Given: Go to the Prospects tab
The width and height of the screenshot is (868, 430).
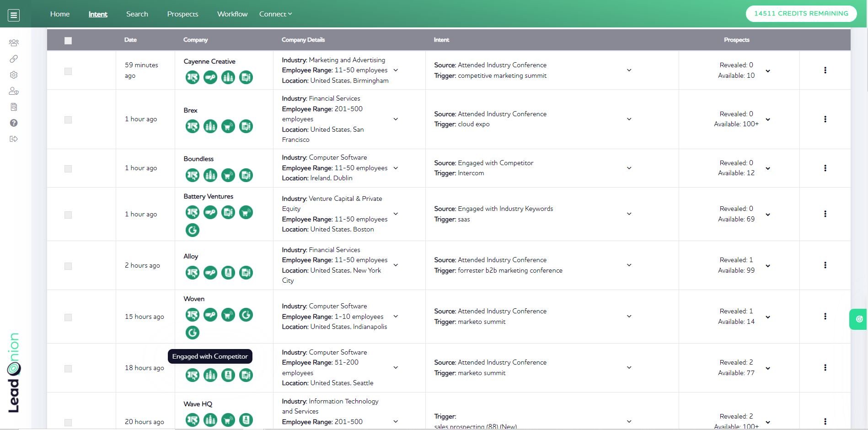Looking at the screenshot, I should click(x=182, y=14).
